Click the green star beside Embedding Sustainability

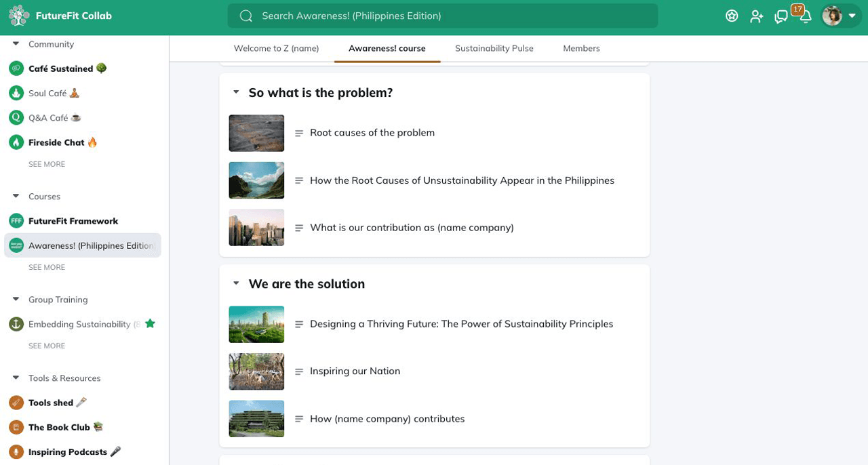point(150,323)
